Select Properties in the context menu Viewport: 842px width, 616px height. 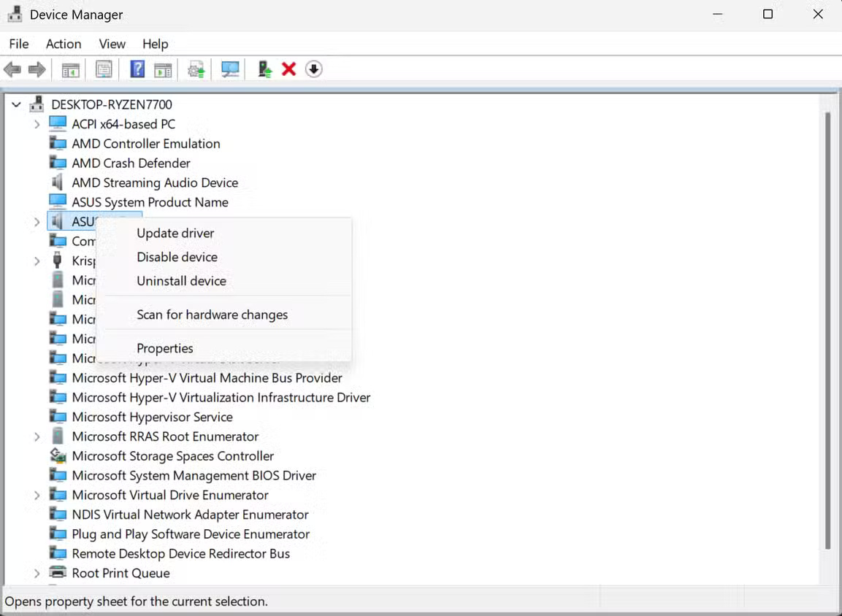coord(165,348)
